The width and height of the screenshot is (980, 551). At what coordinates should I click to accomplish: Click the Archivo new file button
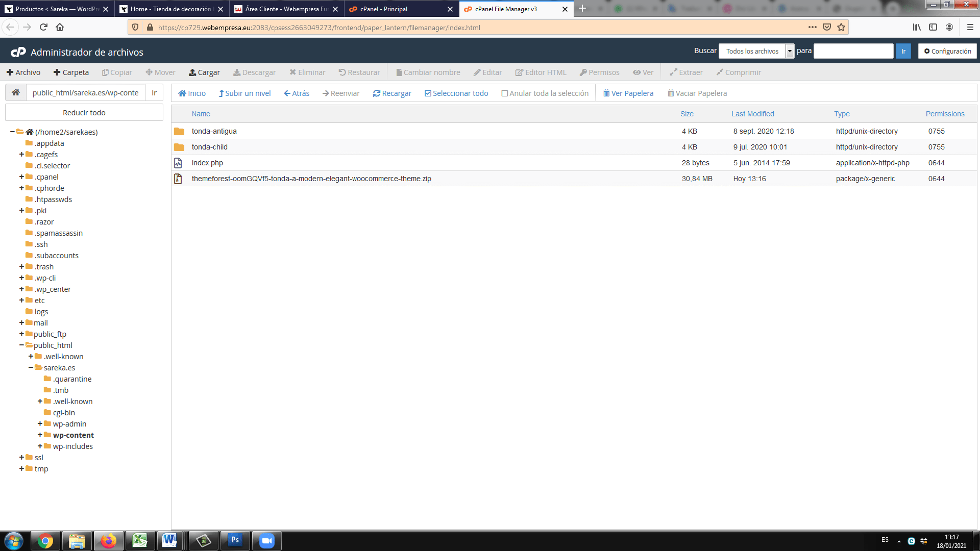coord(23,72)
